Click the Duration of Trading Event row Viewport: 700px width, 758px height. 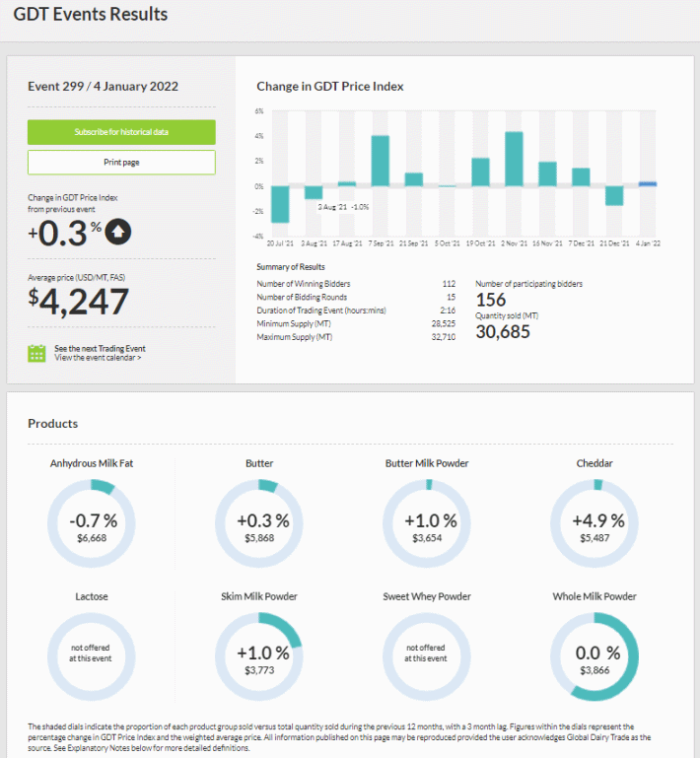356,310
